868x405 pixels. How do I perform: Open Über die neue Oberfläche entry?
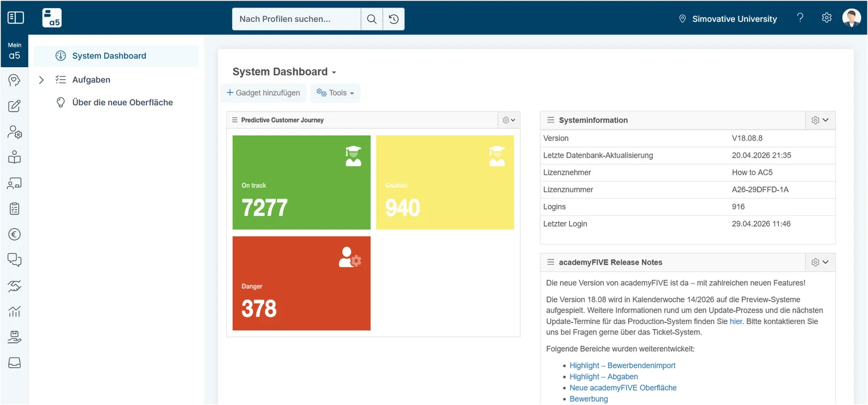pos(123,102)
